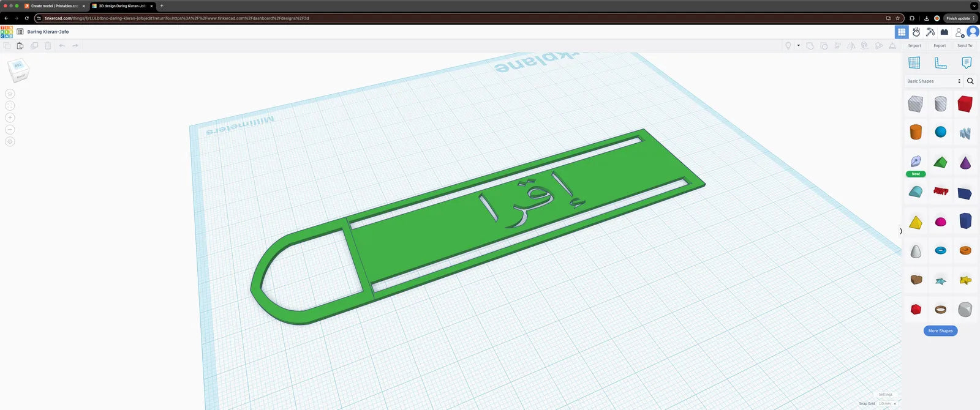Click the Ungroup tool

(824, 46)
